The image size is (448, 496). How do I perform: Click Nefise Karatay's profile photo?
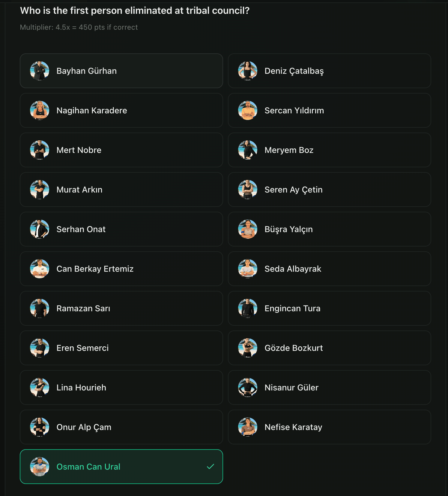(x=247, y=427)
